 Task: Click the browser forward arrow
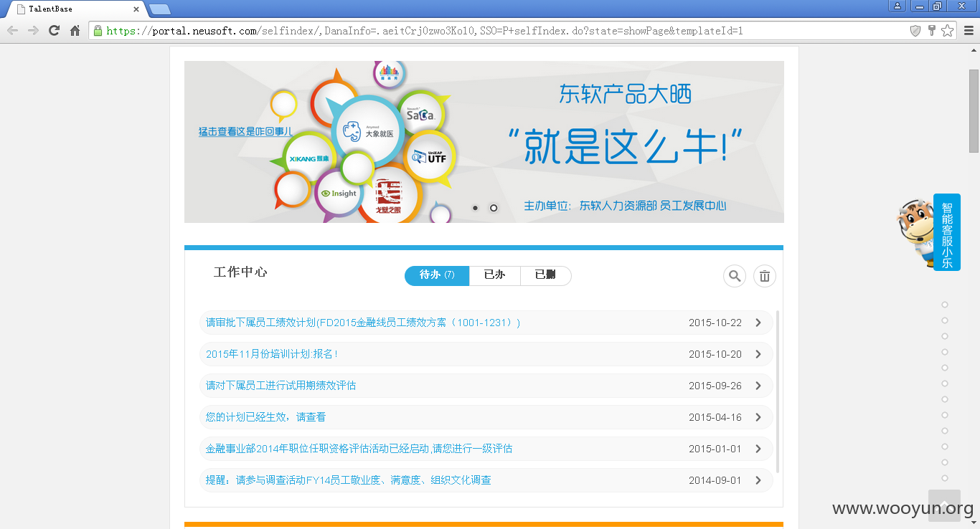click(33, 31)
